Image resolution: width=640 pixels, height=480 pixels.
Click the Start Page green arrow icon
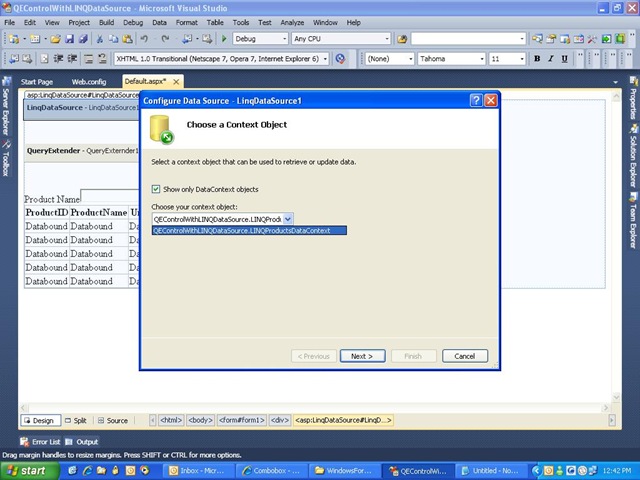click(607, 39)
